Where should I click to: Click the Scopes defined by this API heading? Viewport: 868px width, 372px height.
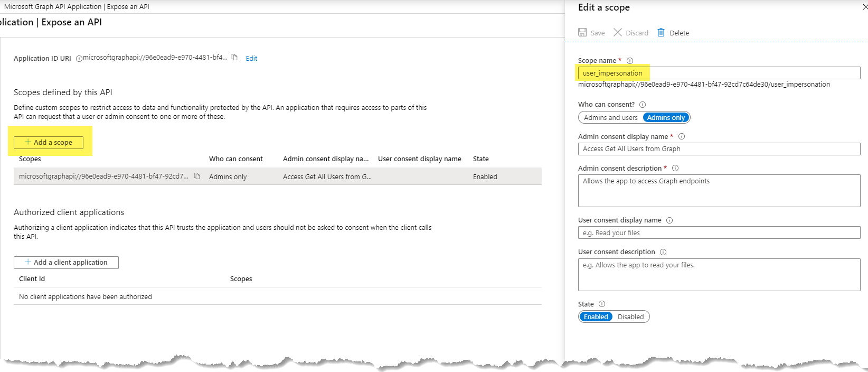coord(63,92)
